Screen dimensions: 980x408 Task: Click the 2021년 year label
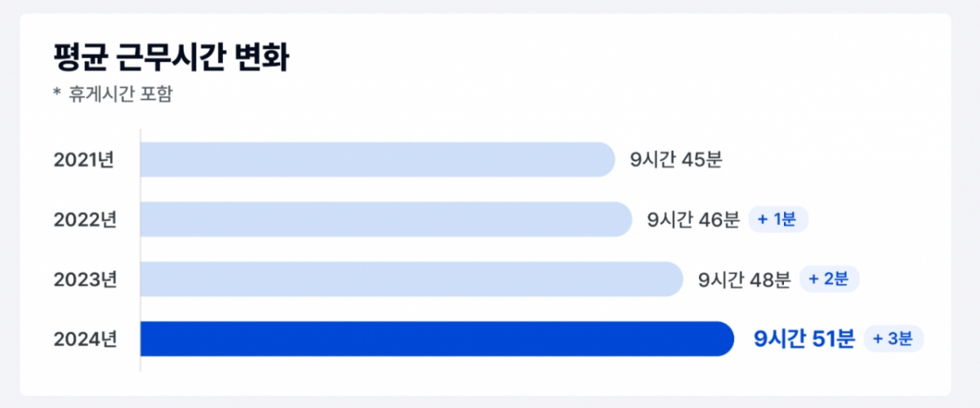[x=83, y=160]
